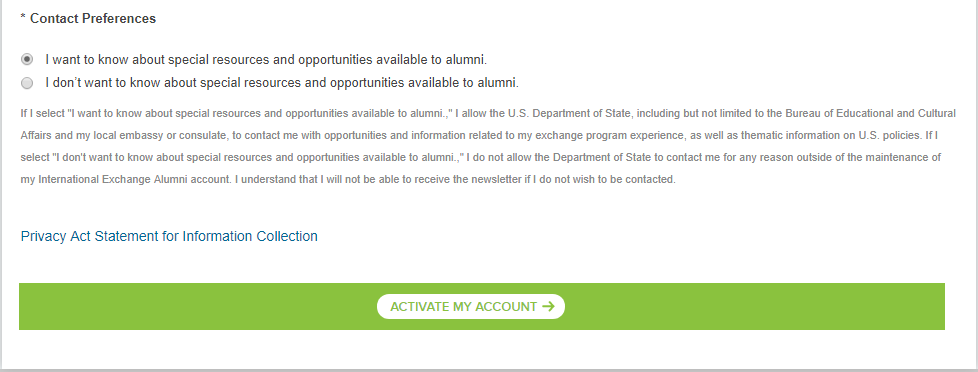
Task: Opt out of alumni opportunities contact
Action: click(x=27, y=82)
